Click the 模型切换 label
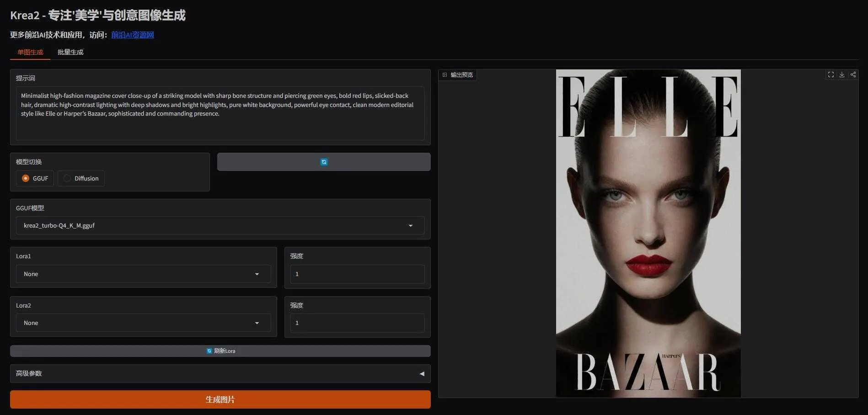 pyautogui.click(x=29, y=162)
